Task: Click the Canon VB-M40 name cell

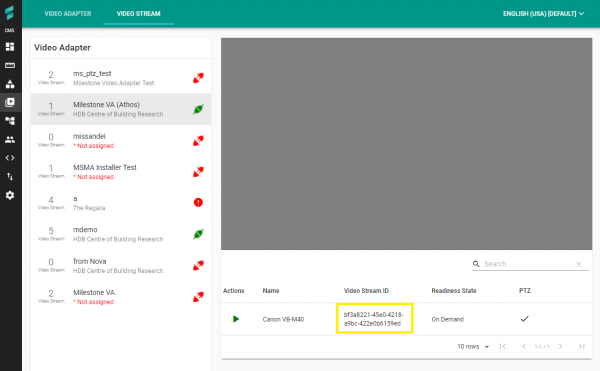Action: click(283, 319)
